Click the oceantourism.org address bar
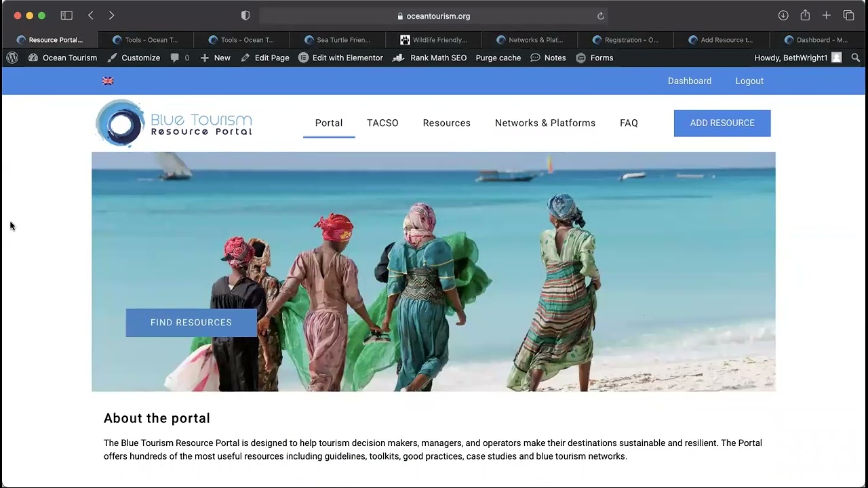The height and width of the screenshot is (488, 868). (433, 16)
